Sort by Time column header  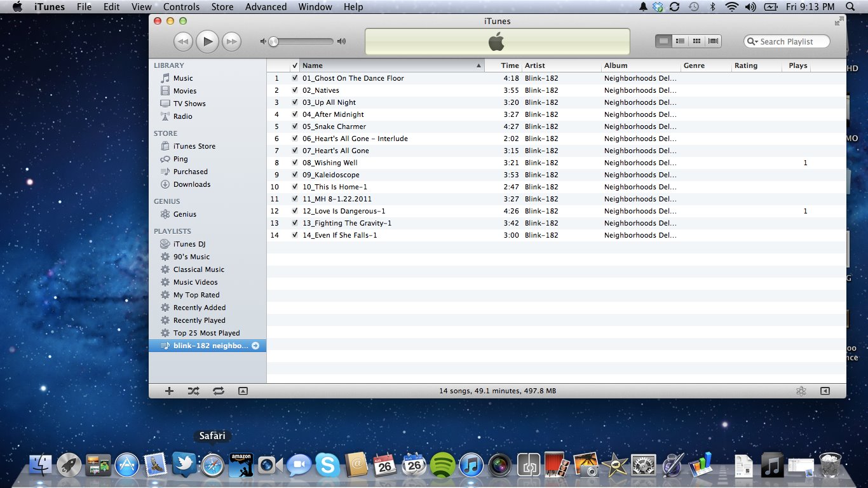tap(503, 65)
